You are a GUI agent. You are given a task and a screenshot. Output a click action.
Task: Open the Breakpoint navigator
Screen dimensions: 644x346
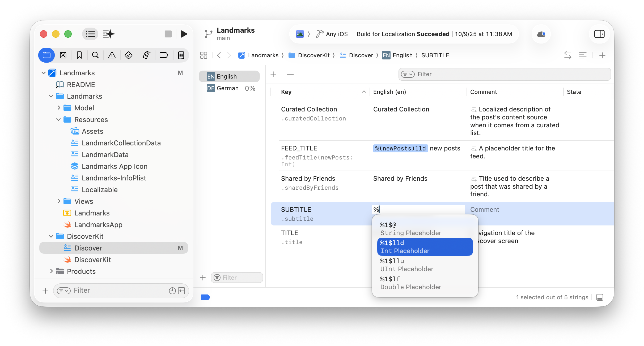click(164, 55)
